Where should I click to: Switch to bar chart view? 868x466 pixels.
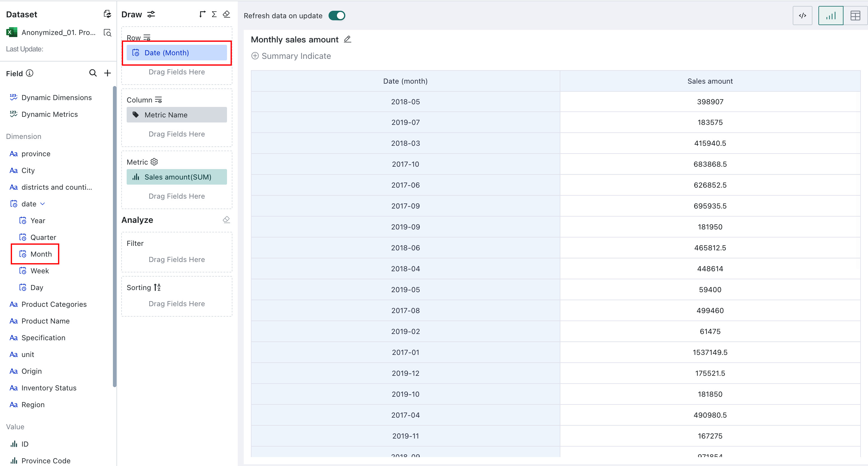[831, 16]
